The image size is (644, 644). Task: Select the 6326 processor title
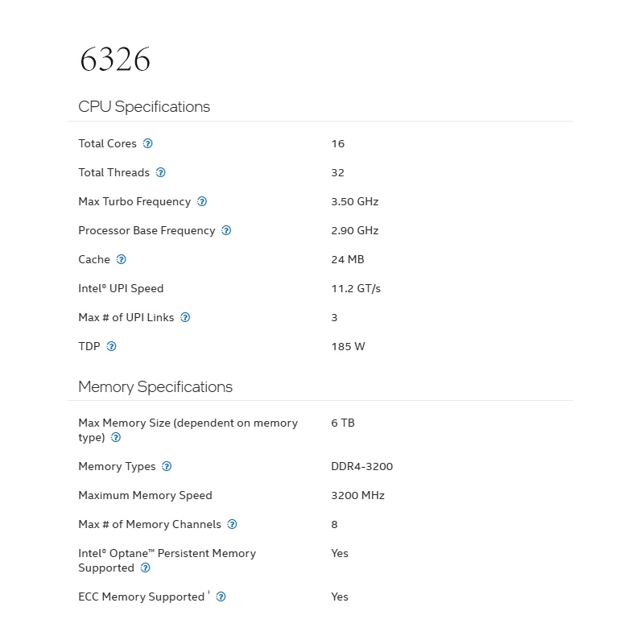coord(115,60)
